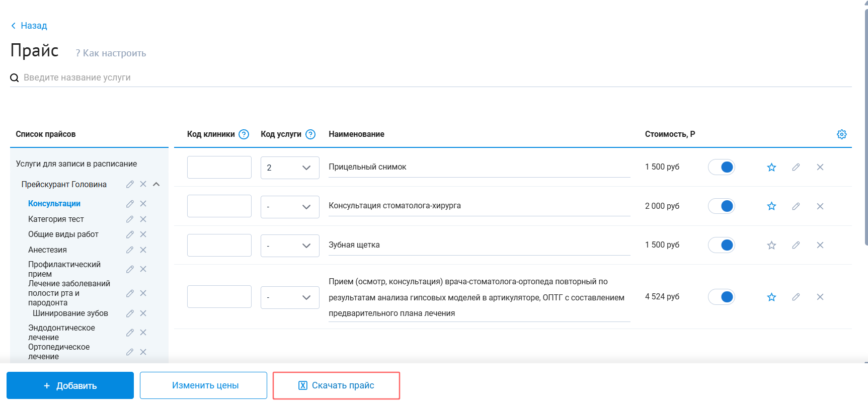Edit the Анестезия category

click(x=130, y=250)
